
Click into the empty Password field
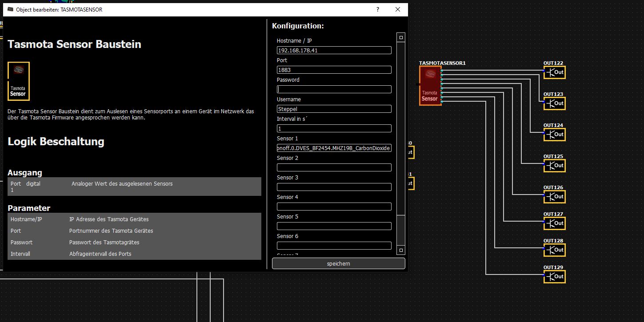point(334,90)
